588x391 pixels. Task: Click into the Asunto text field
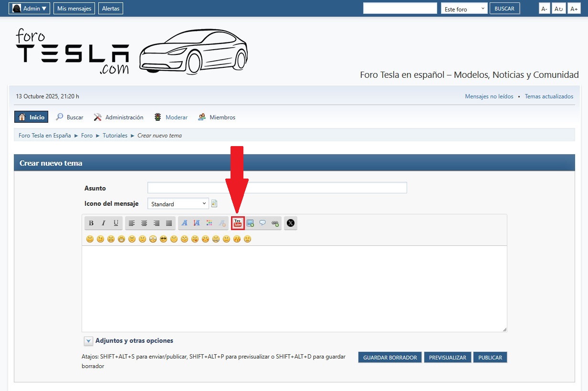[277, 188]
